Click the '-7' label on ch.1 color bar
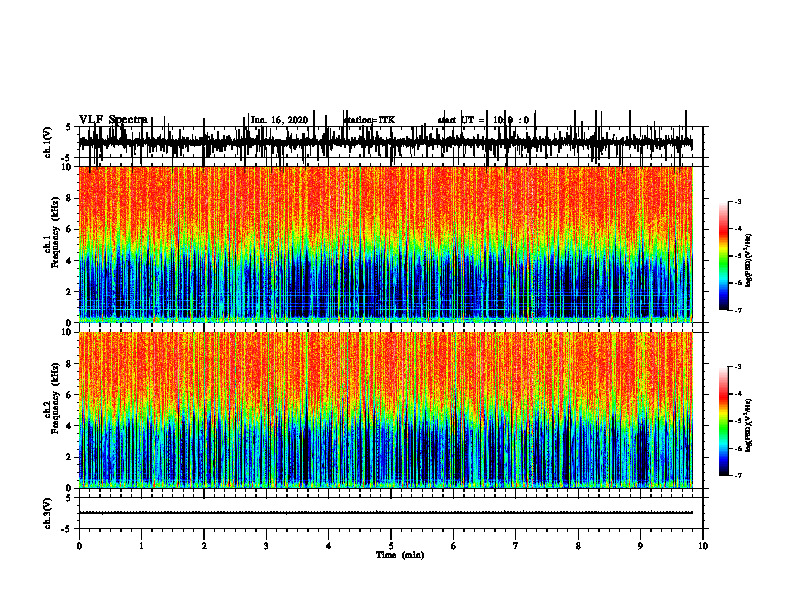The height and width of the screenshot is (612, 792). point(737,310)
